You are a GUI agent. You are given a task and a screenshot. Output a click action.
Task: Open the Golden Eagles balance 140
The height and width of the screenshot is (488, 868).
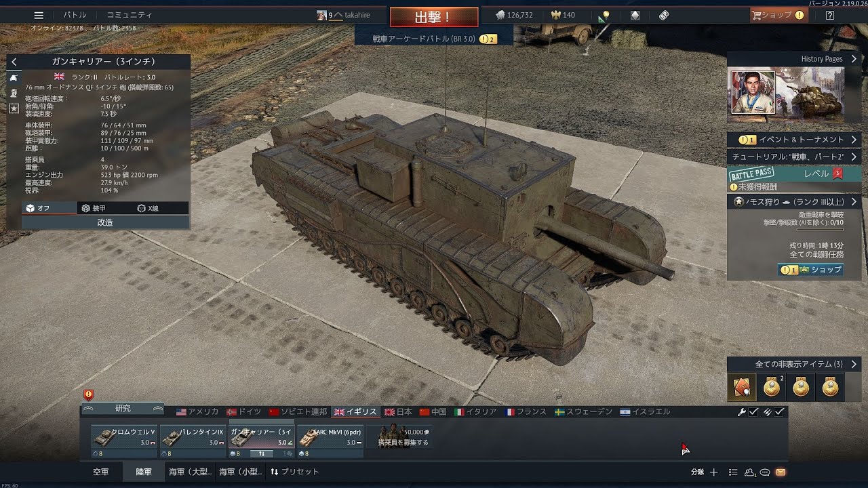point(563,15)
